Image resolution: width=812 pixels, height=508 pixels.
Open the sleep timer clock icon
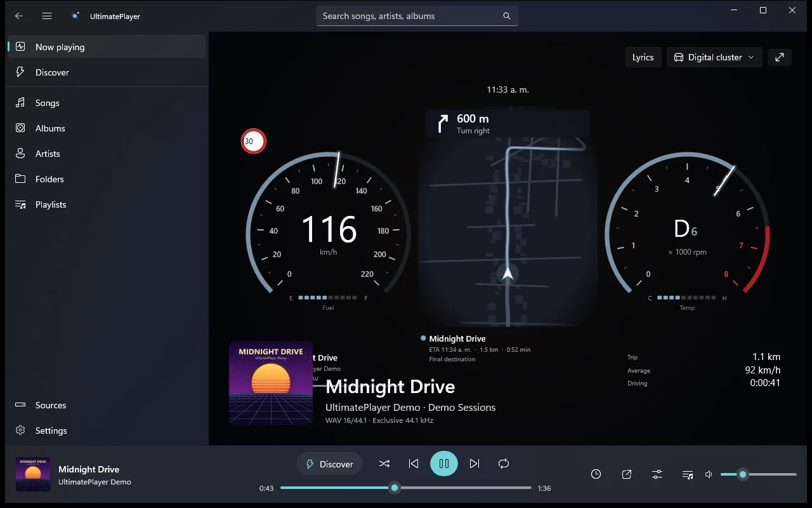596,474
